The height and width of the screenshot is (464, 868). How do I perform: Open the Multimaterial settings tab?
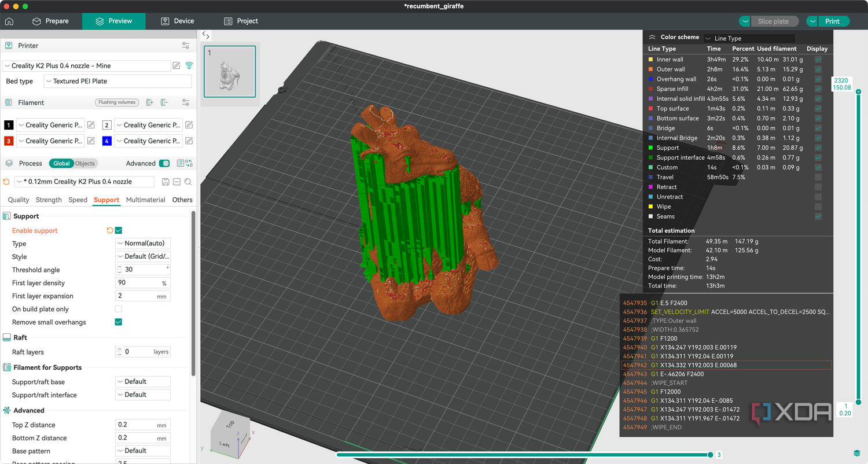[x=146, y=200]
